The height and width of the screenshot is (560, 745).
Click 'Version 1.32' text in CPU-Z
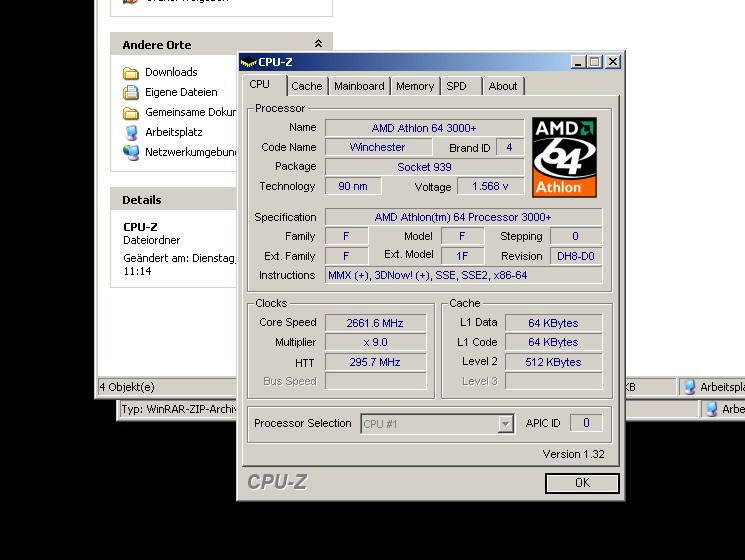pyautogui.click(x=573, y=454)
